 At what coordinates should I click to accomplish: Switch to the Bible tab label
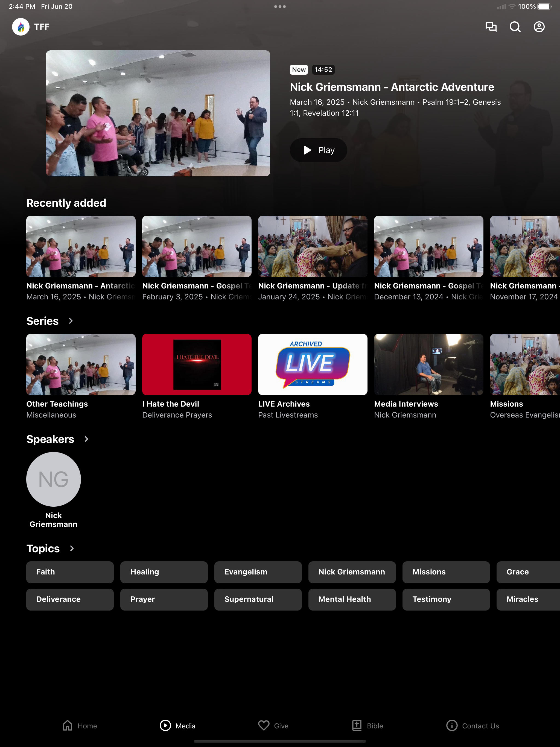pos(375,726)
